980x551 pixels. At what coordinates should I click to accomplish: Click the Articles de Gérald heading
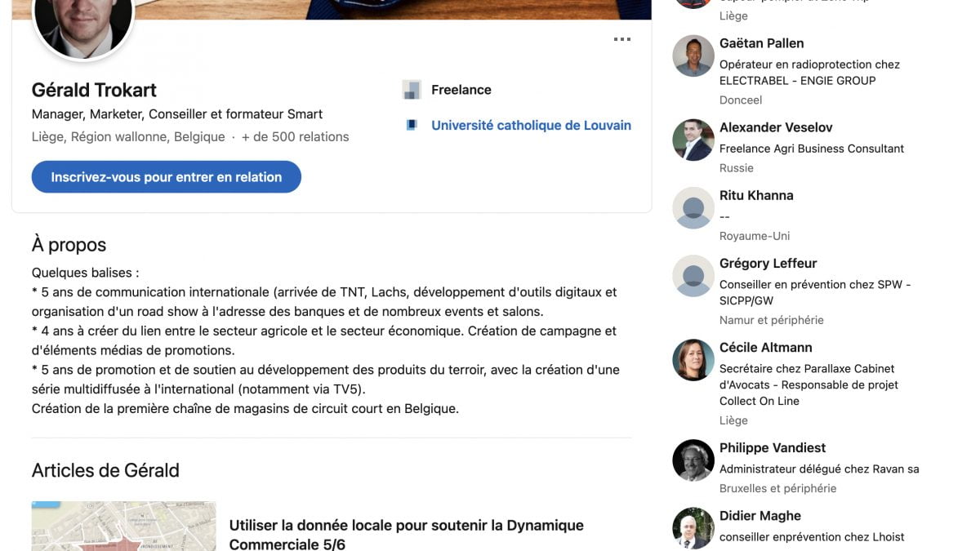click(x=105, y=470)
